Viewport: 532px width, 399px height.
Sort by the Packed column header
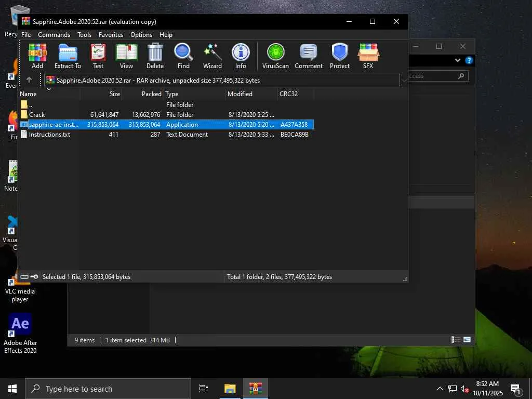(x=143, y=94)
